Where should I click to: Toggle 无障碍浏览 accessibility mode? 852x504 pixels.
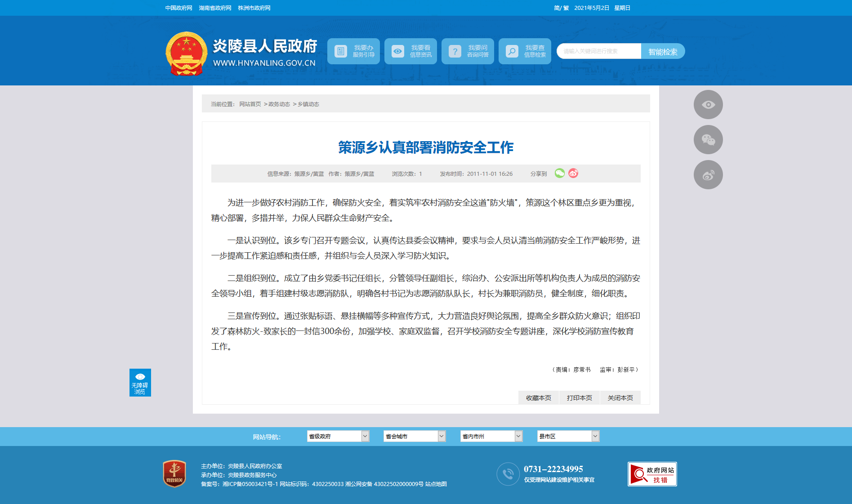[x=140, y=383]
